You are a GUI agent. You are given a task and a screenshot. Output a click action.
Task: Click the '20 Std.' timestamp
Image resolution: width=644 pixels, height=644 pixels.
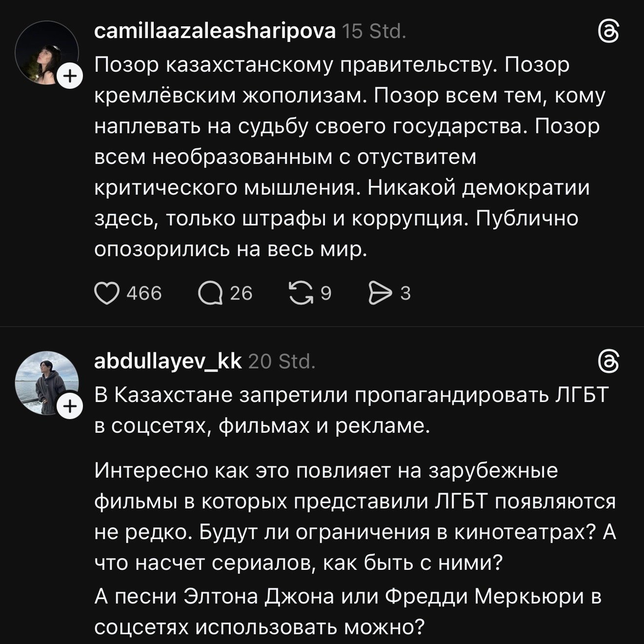coord(282,362)
